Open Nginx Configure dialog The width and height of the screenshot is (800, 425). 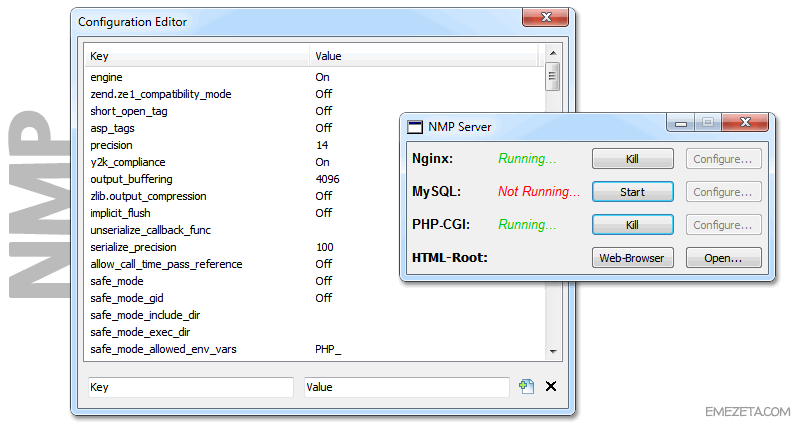[723, 159]
